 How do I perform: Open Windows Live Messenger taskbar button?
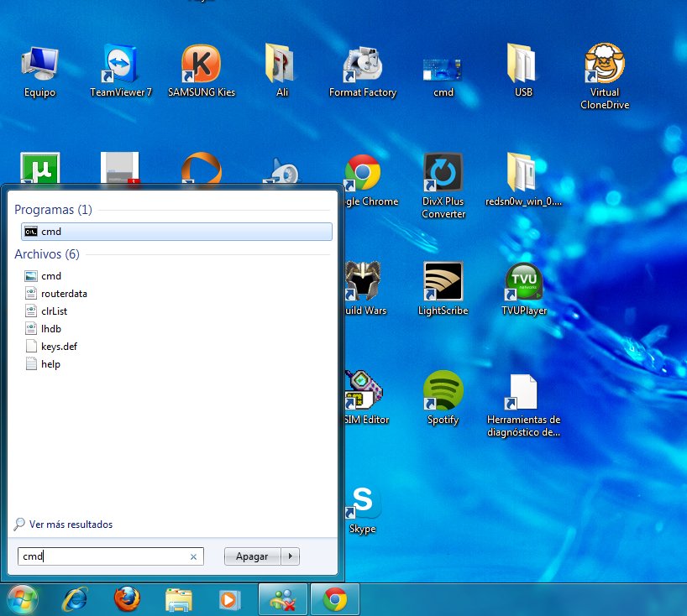283,599
